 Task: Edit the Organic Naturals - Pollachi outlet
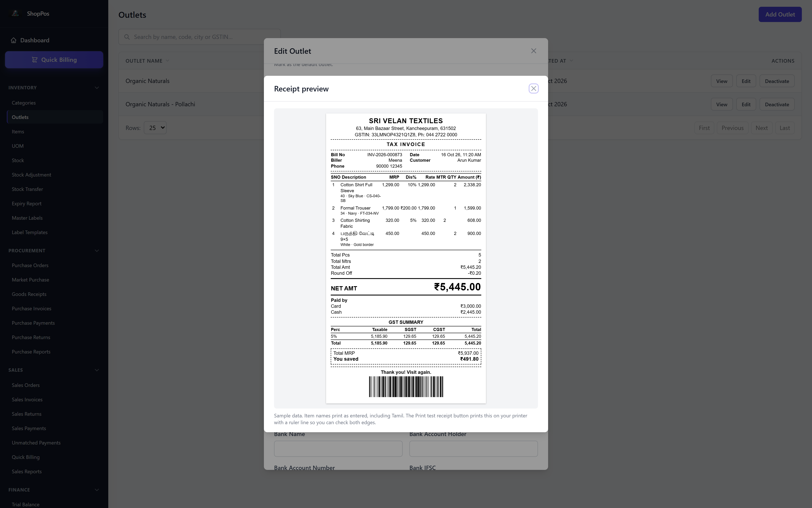click(746, 105)
